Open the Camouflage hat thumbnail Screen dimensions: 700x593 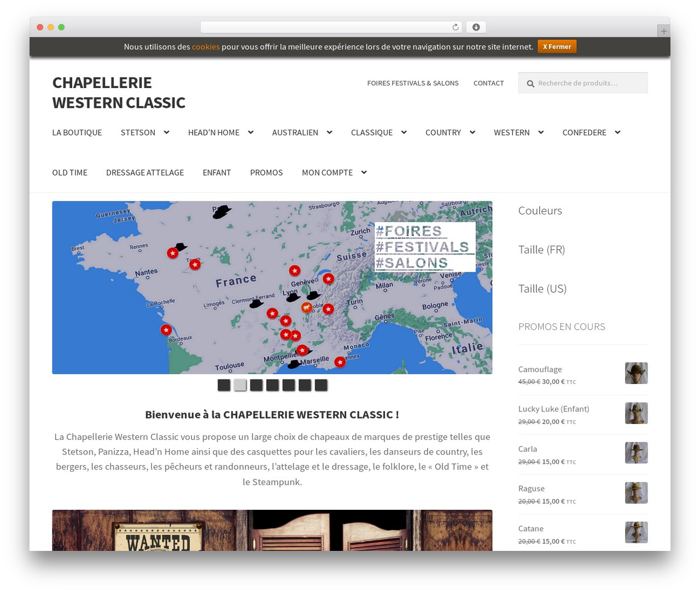pyautogui.click(x=636, y=373)
